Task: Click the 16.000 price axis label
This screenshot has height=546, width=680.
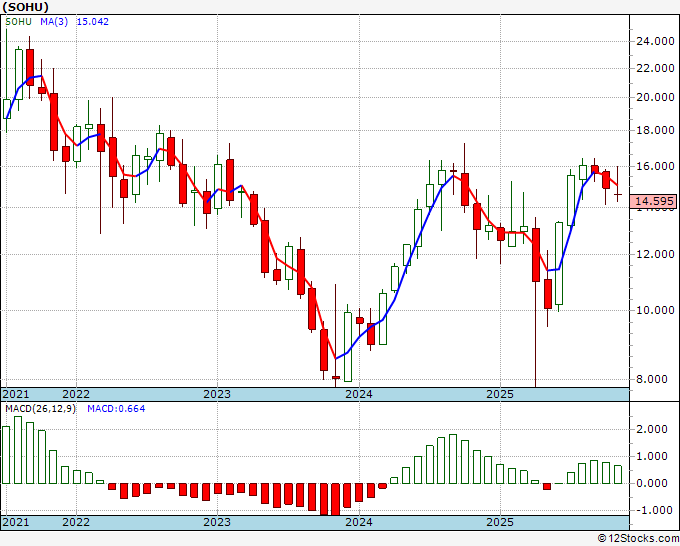Action: coord(655,167)
